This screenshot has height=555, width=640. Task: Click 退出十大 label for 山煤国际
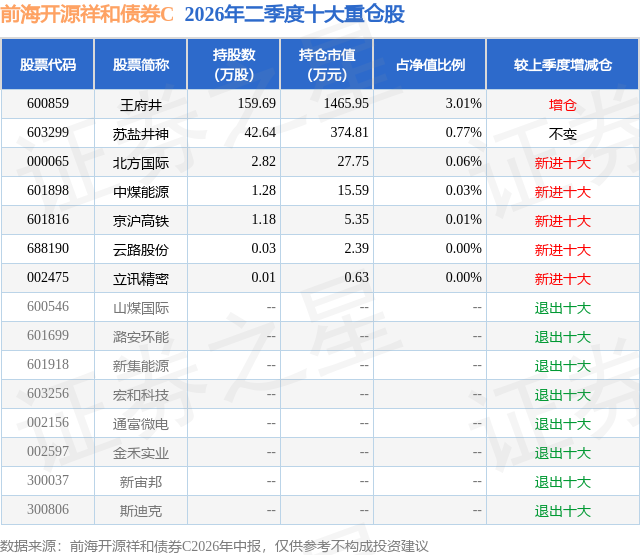[562, 308]
